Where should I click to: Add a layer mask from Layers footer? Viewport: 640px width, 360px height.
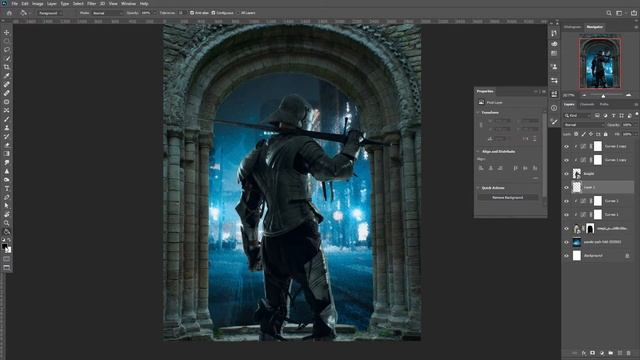pos(592,353)
